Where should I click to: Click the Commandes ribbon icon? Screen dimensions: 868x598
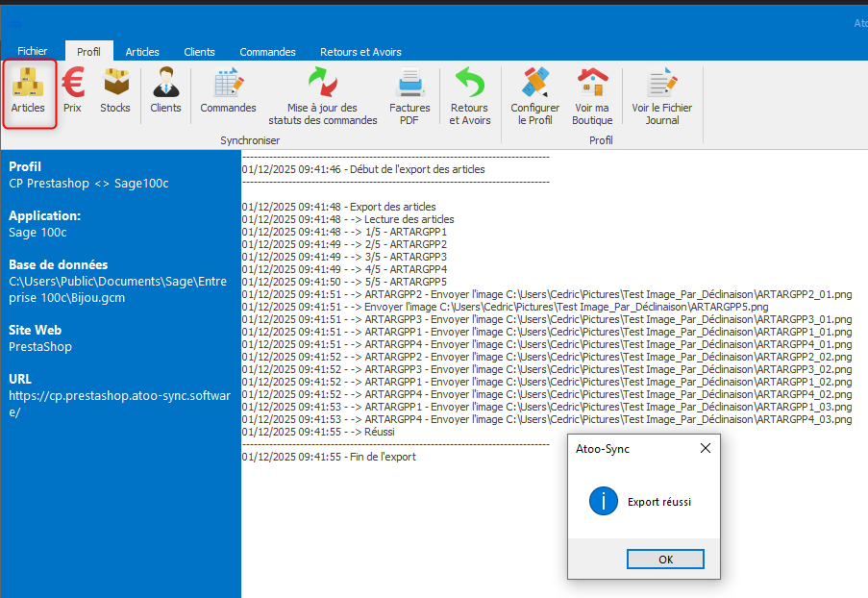pos(228,91)
